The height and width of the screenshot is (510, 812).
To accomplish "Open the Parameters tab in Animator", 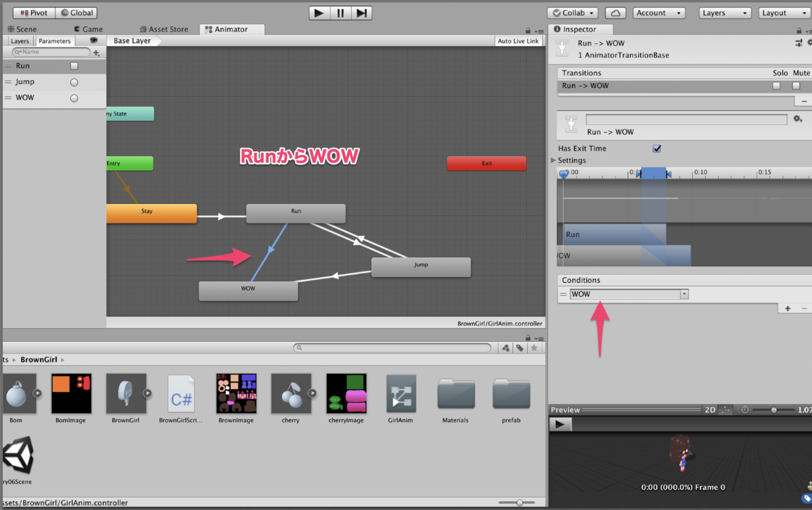I will pos(54,41).
